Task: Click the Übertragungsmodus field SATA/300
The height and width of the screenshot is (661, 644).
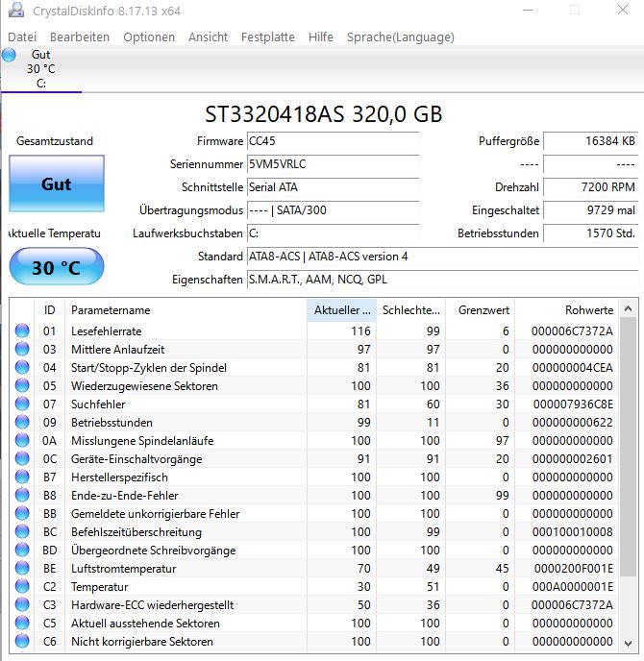Action: point(333,210)
